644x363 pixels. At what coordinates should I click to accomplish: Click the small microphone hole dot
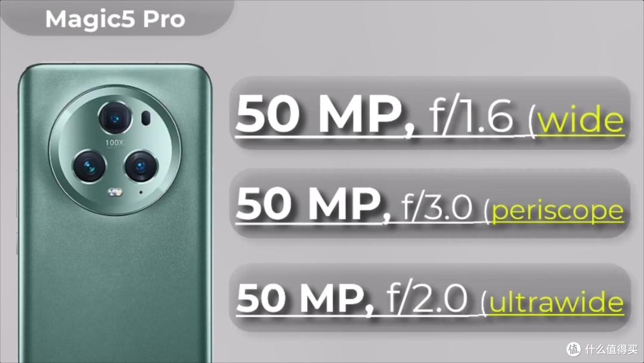coord(141,192)
